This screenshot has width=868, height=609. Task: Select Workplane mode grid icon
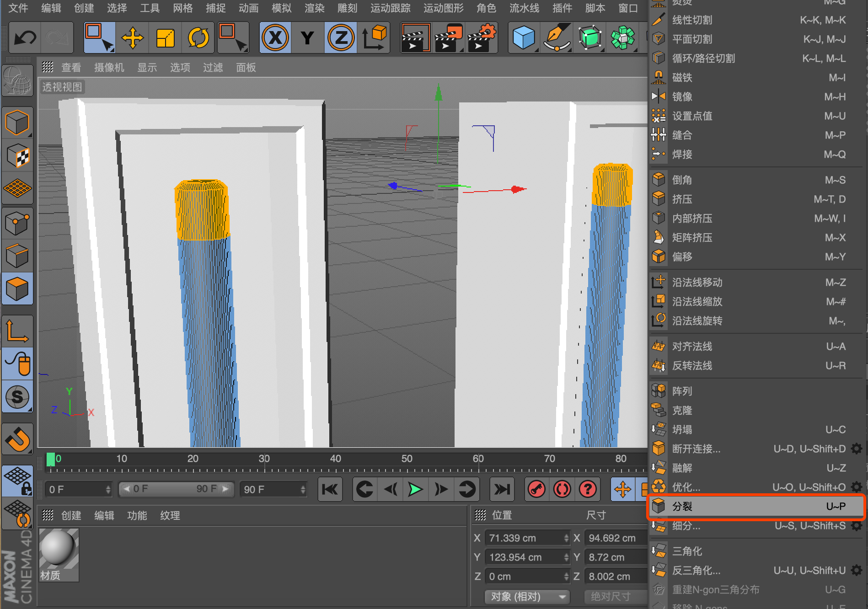tap(17, 188)
